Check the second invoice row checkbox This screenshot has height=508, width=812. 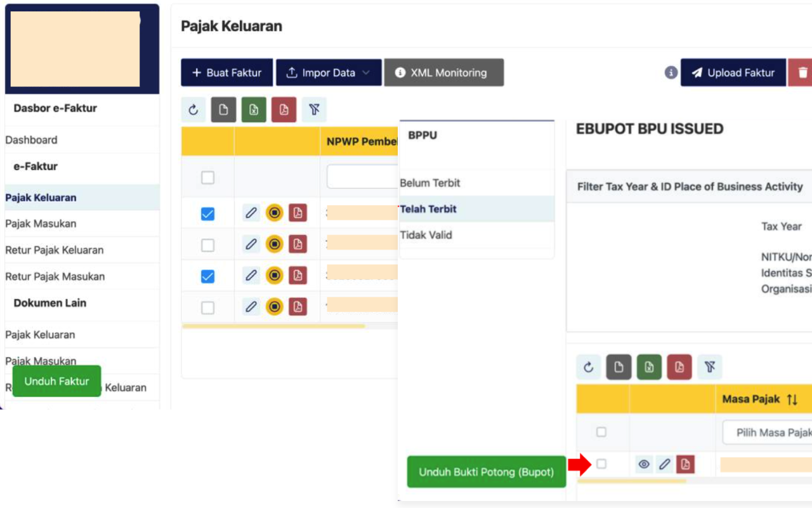207,245
